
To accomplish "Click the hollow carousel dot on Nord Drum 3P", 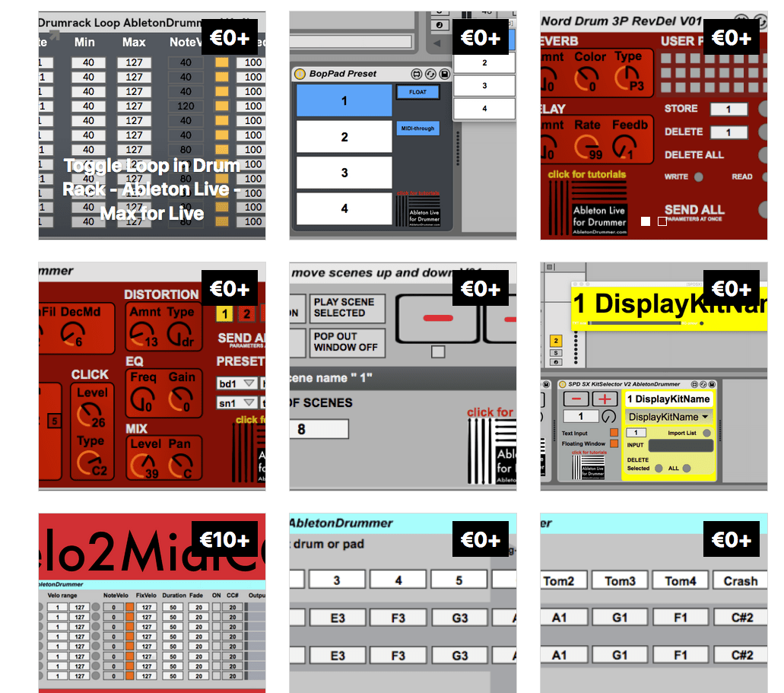I will pyautogui.click(x=662, y=221).
